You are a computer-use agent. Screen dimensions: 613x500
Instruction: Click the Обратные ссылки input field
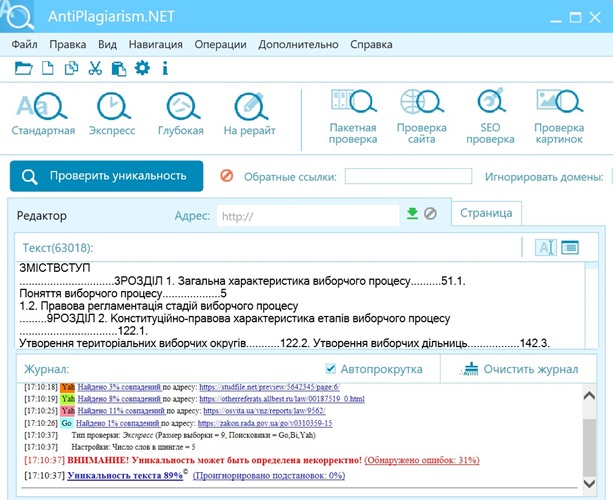point(408,176)
